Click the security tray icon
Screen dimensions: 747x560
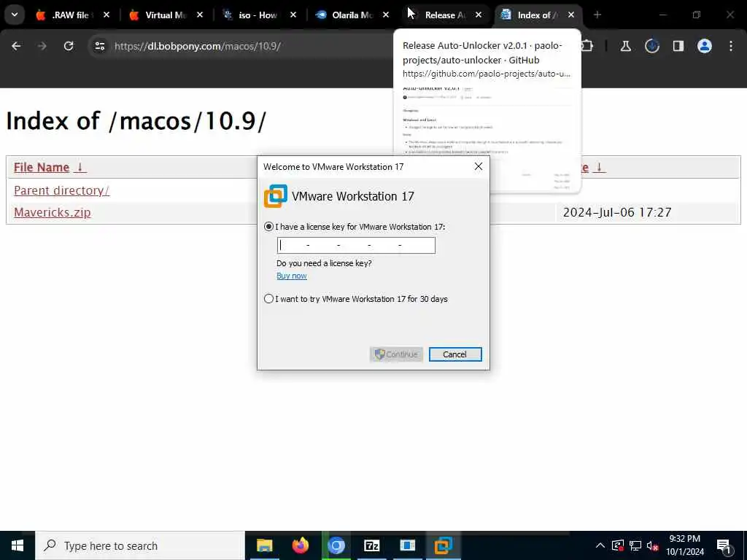(617, 545)
